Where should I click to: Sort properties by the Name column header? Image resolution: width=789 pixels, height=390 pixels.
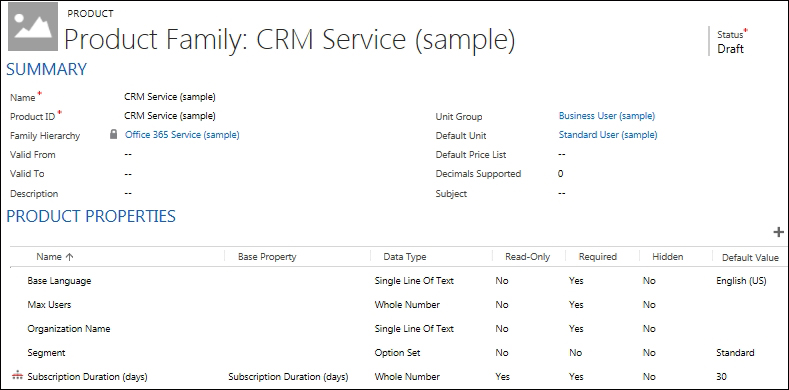point(55,257)
